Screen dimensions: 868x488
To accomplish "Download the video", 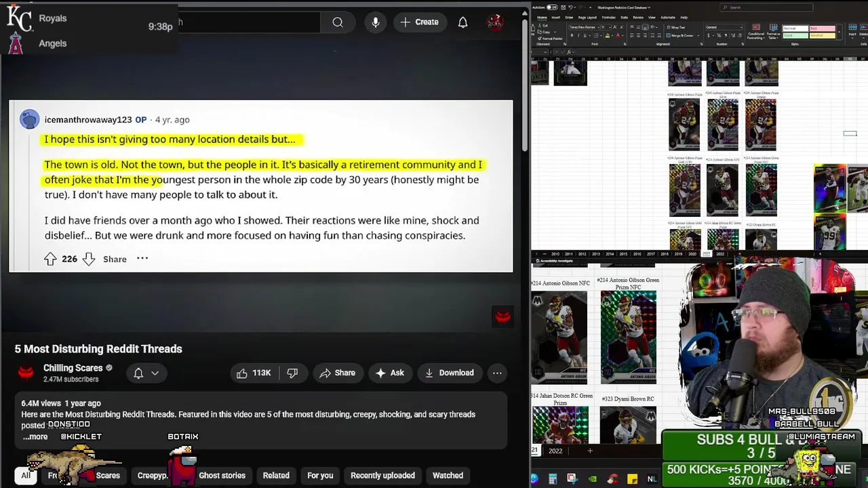I will 449,373.
